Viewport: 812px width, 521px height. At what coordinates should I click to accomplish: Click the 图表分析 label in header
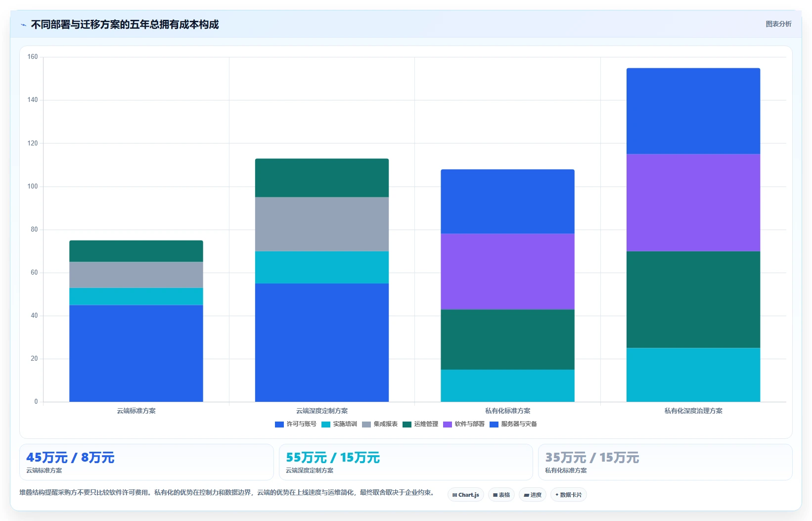(778, 24)
